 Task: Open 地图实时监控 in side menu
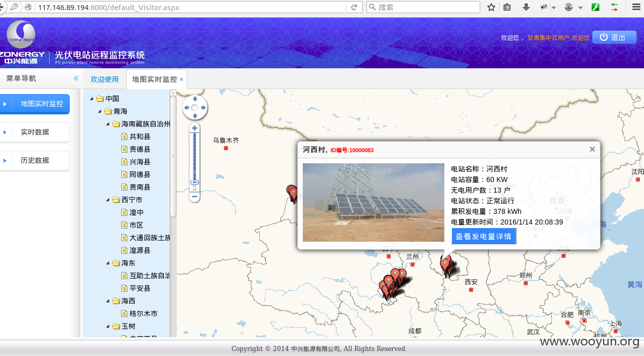[35, 104]
